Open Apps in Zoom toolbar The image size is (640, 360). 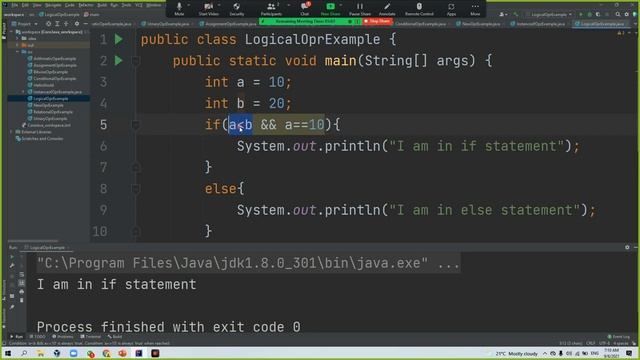(451, 9)
